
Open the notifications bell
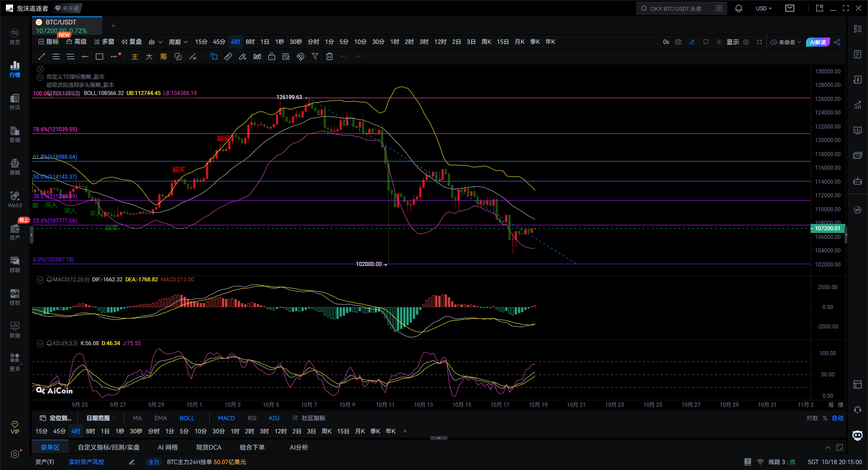coord(739,9)
